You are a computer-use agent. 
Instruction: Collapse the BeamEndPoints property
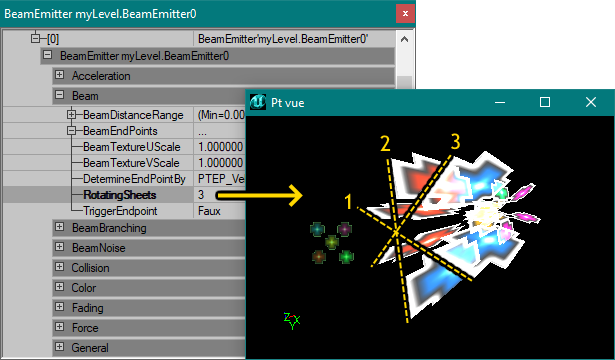[71, 131]
